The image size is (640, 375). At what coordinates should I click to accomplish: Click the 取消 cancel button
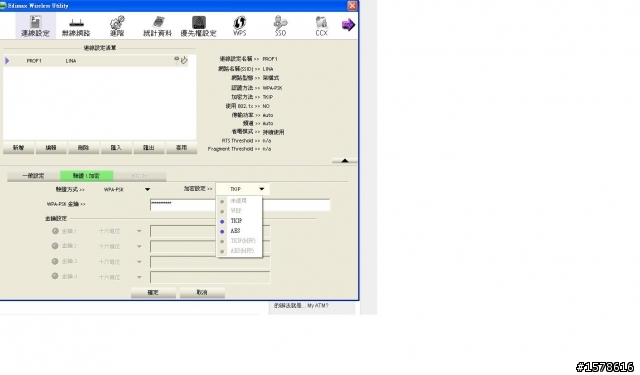pyautogui.click(x=202, y=293)
